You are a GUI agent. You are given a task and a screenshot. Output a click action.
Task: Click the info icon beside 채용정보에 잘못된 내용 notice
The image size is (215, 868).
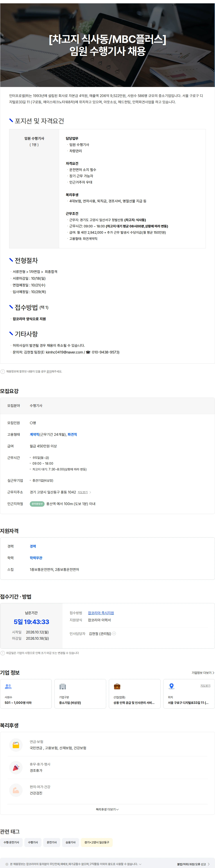[x=3, y=371]
